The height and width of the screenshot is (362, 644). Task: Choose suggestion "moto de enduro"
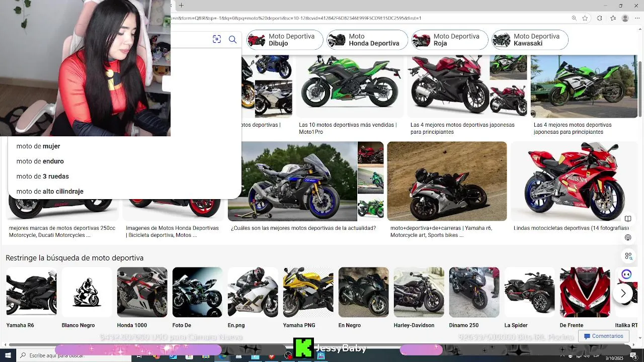[40, 161]
